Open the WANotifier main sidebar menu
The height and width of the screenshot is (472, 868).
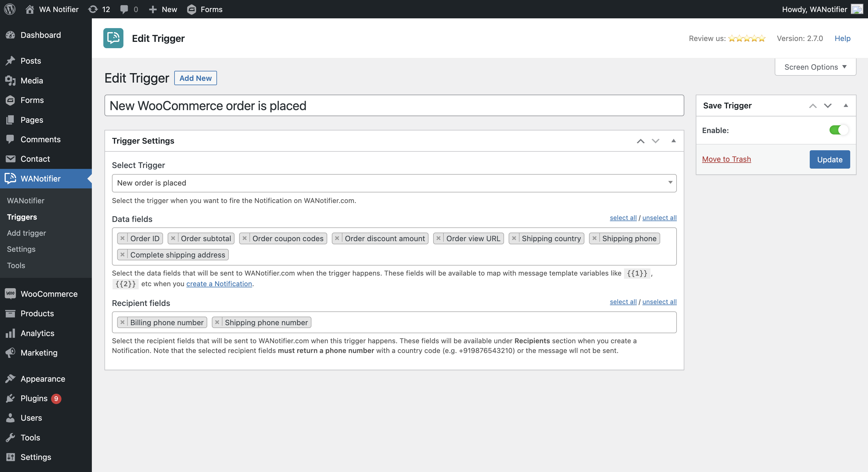46,178
